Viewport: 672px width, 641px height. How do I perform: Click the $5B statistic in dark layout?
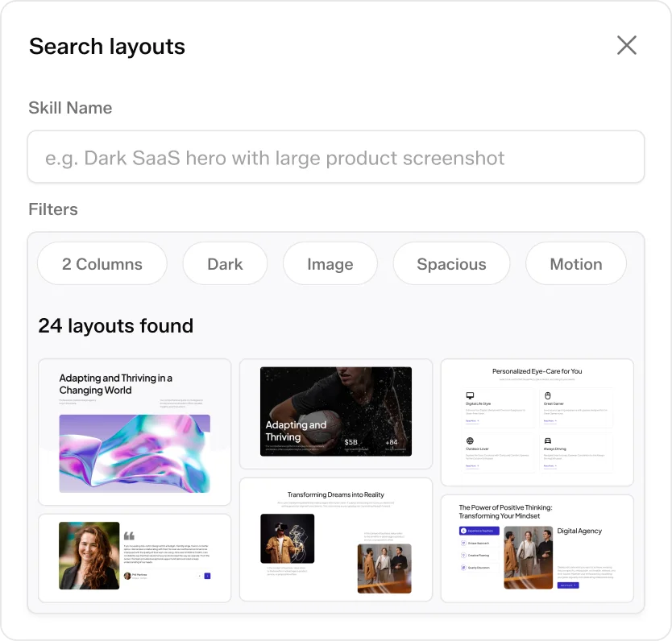point(351,442)
